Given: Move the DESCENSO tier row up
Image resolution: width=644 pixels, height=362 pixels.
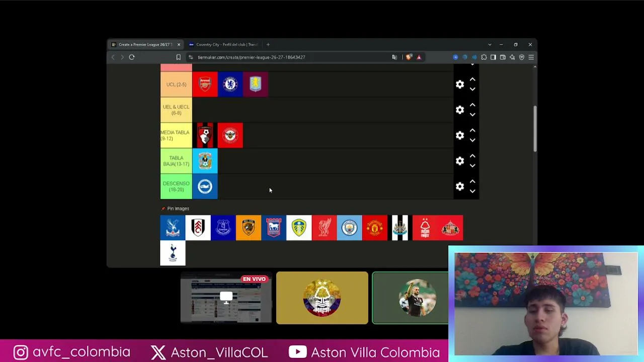Looking at the screenshot, I should [x=472, y=182].
